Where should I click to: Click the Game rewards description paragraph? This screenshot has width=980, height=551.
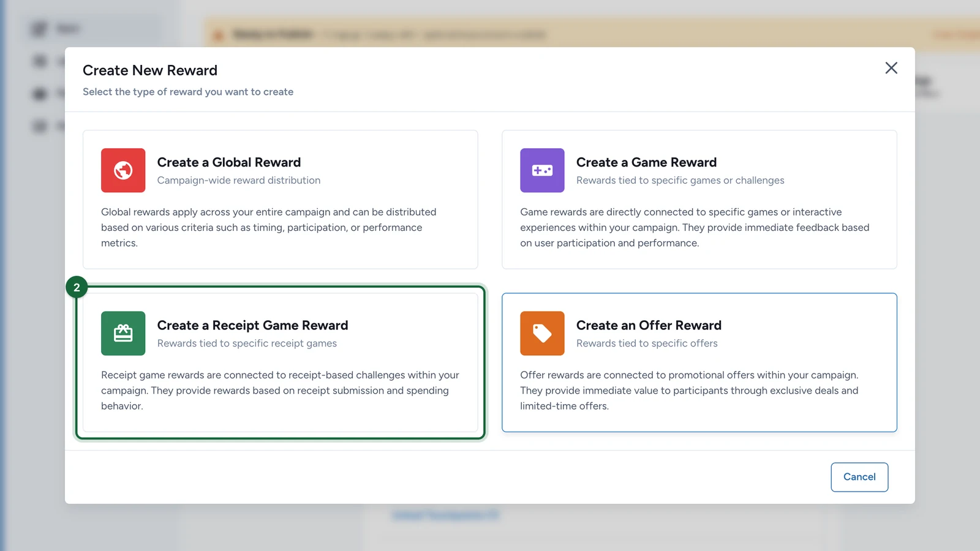coord(695,227)
